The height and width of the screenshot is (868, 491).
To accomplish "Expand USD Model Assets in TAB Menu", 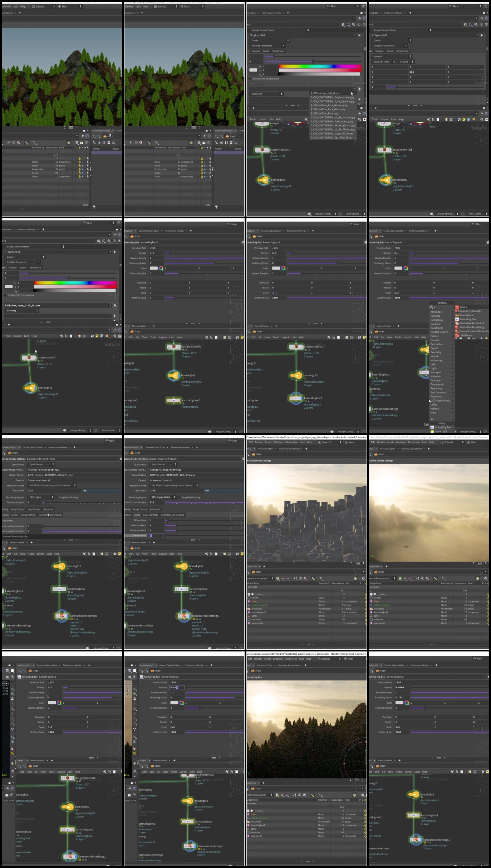I will click(x=442, y=401).
